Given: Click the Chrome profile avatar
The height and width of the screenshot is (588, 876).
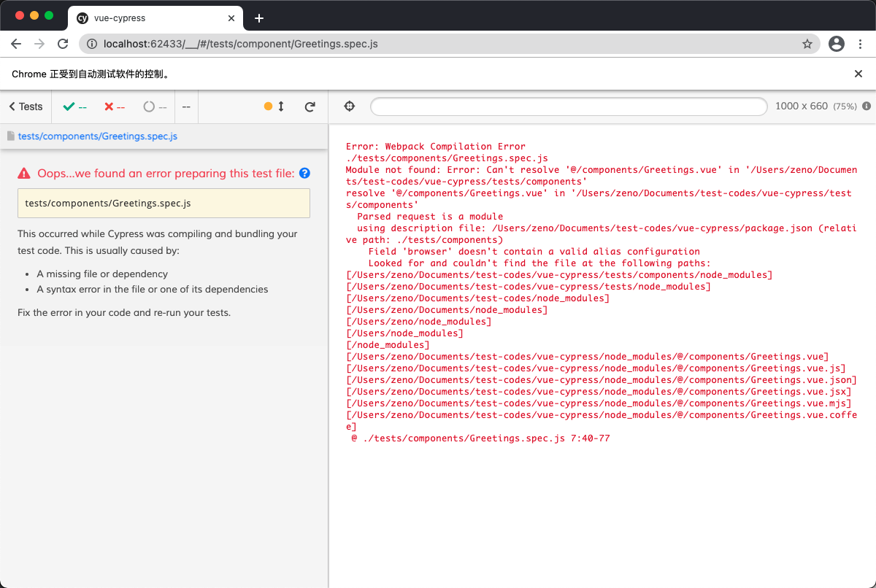Looking at the screenshot, I should pyautogui.click(x=836, y=44).
